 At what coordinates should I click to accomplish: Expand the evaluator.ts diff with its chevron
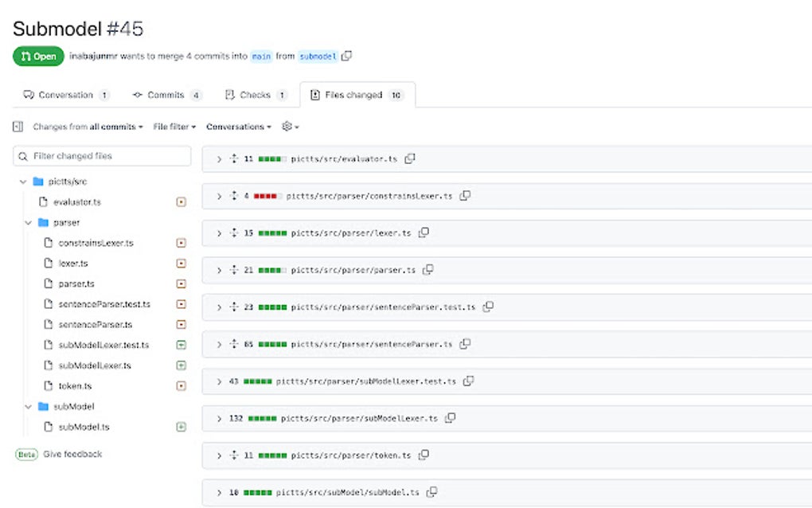point(220,158)
